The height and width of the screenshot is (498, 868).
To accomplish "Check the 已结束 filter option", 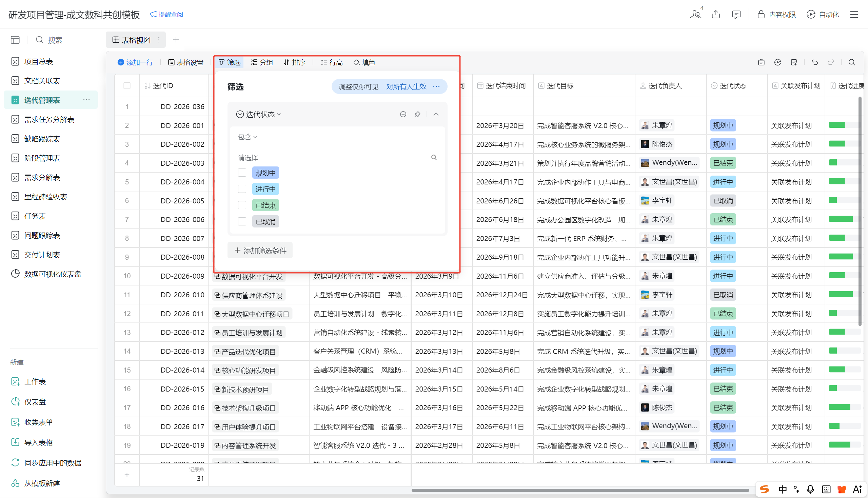I will 242,205.
